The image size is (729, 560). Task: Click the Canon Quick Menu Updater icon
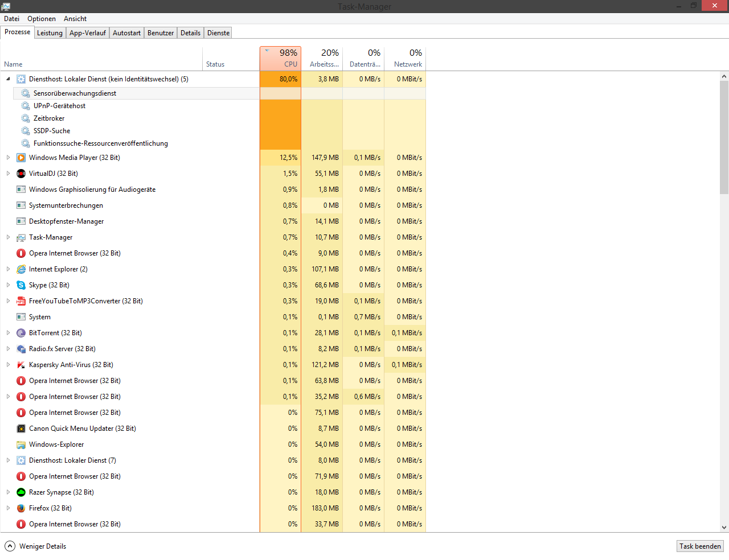click(x=21, y=429)
